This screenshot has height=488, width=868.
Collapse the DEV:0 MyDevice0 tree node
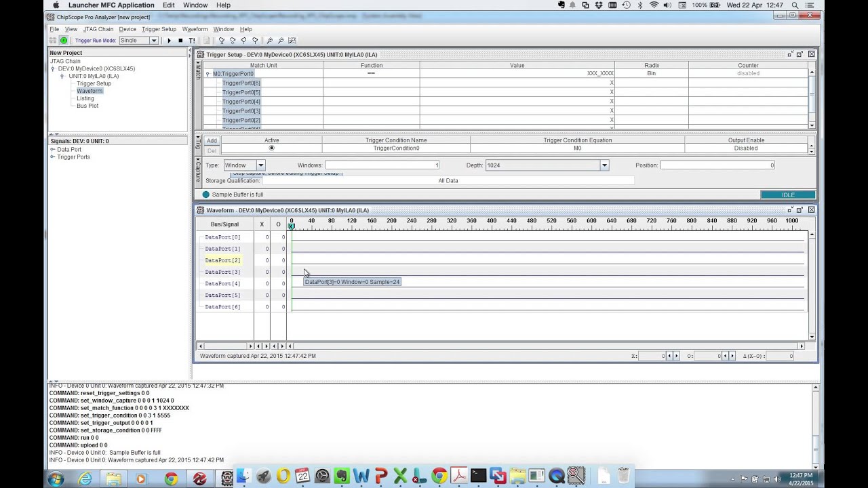pyautogui.click(x=53, y=68)
